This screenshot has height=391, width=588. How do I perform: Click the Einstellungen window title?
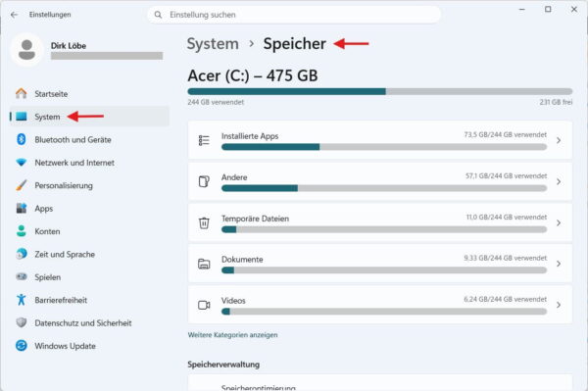coord(50,15)
